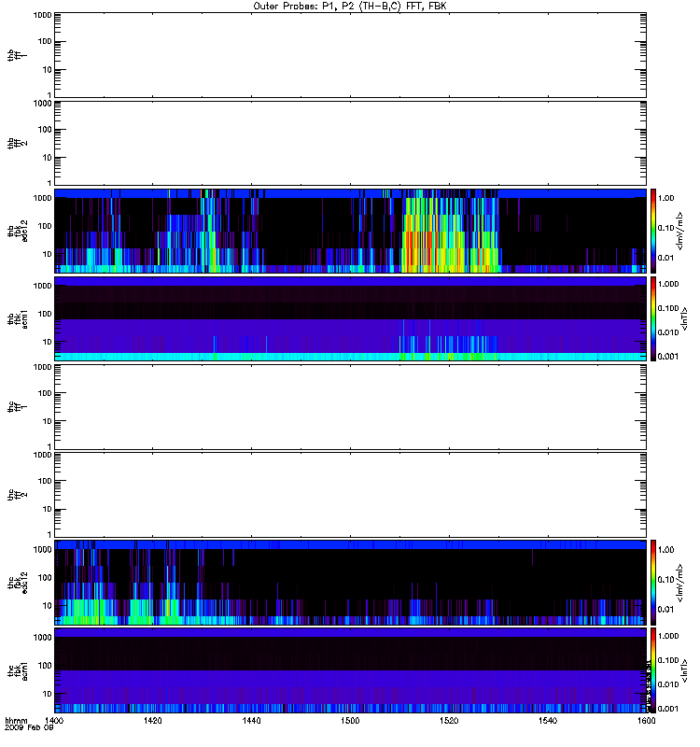Click the '0.001' value on thb scm1 color bar
The height and width of the screenshot is (747, 700).
coord(668,357)
